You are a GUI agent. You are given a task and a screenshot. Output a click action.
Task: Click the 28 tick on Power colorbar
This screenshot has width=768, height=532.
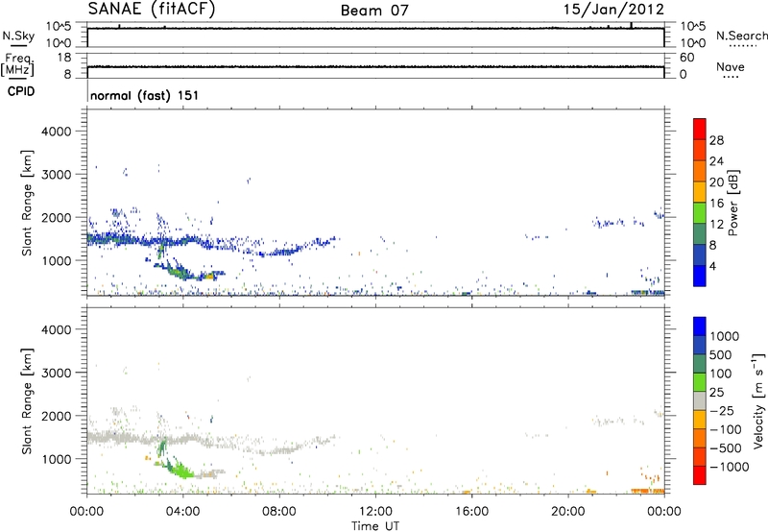coord(716,140)
